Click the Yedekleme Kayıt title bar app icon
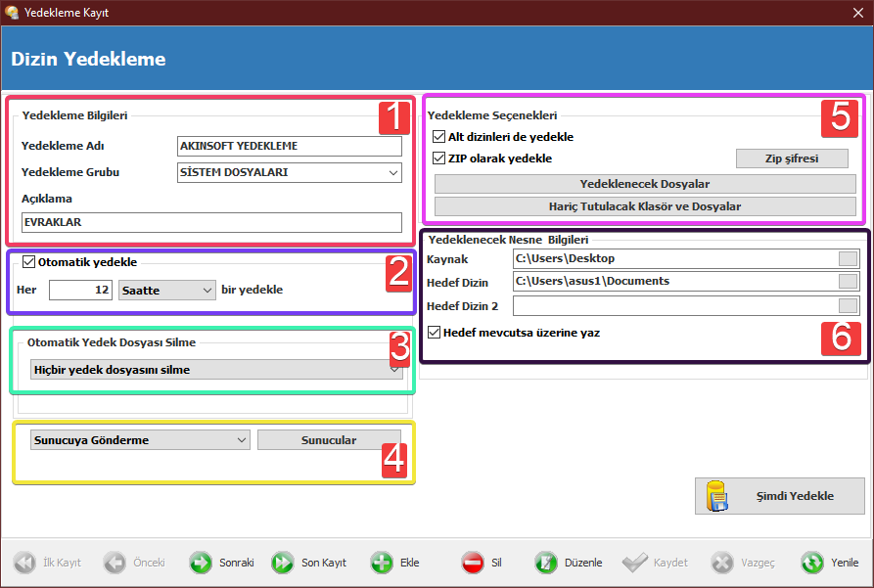 [x=11, y=13]
